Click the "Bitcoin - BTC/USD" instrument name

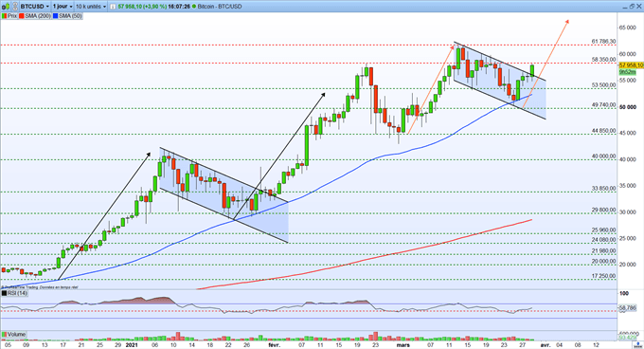point(220,7)
